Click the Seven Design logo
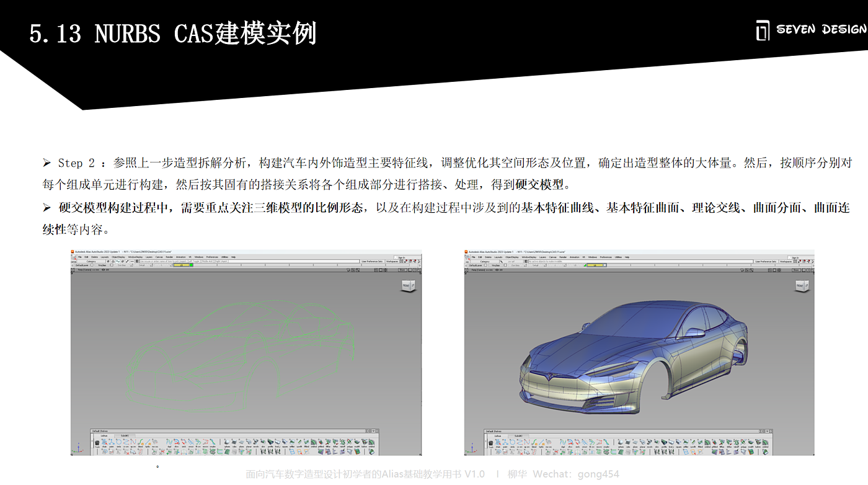The image size is (868, 485). pos(811,30)
